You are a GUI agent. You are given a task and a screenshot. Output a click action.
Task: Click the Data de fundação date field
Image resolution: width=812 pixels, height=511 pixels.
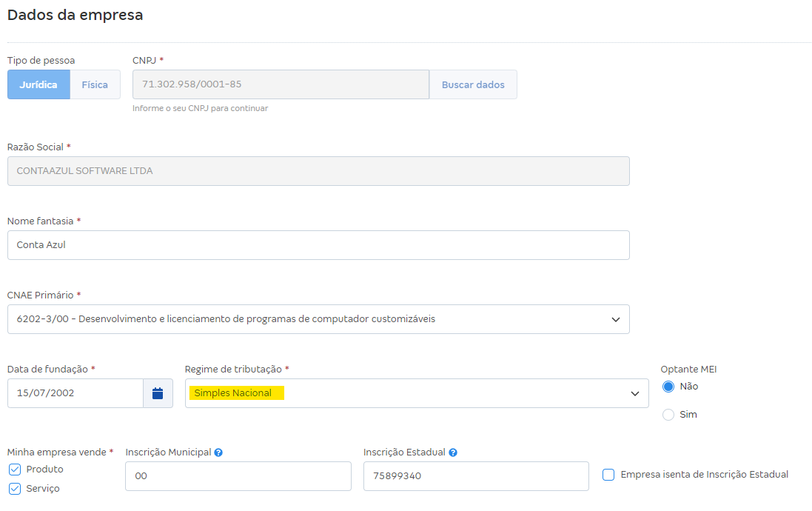click(75, 393)
